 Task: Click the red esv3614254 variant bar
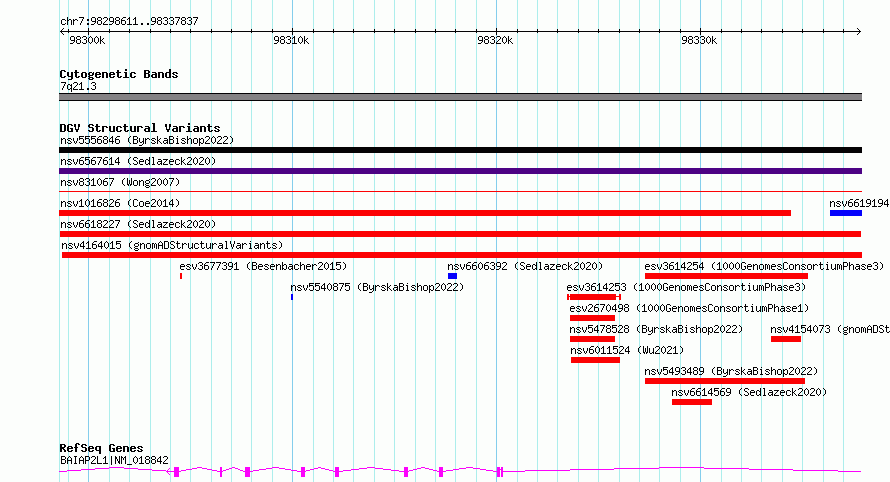727,276
